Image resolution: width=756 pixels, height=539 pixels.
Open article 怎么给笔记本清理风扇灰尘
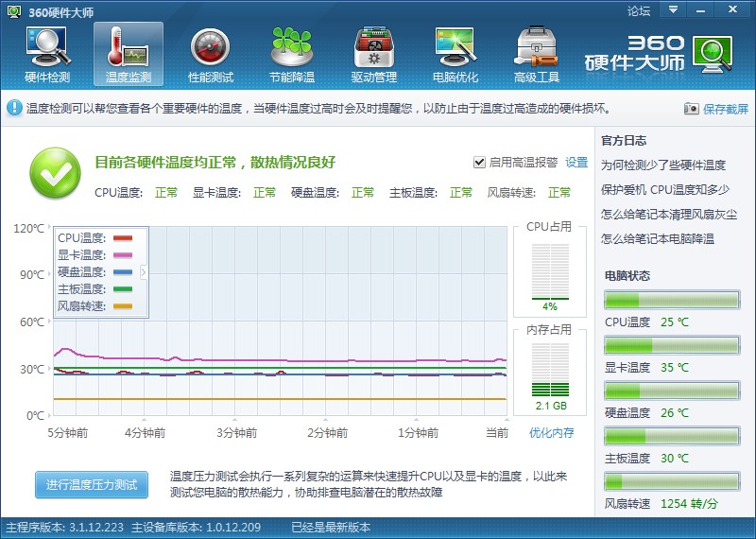(669, 215)
